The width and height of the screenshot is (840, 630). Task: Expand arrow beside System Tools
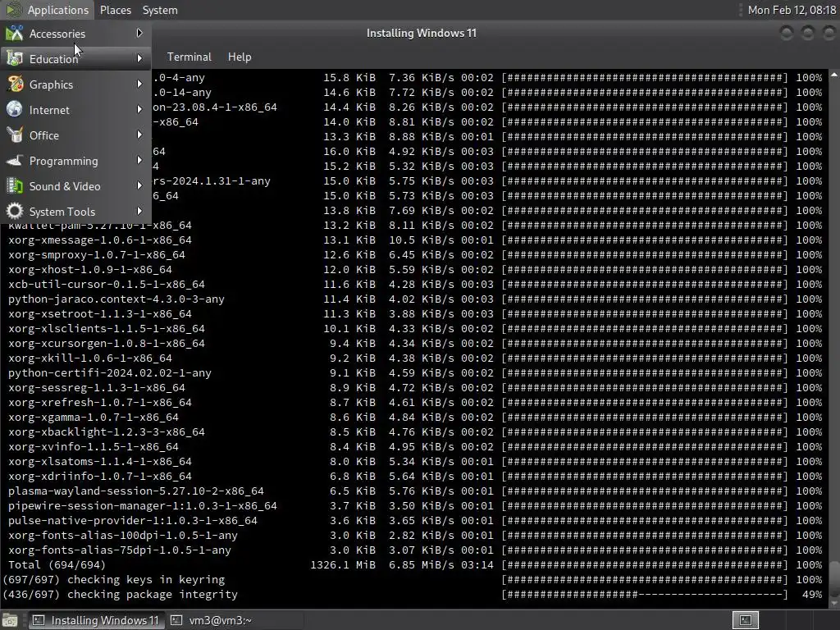pos(139,211)
